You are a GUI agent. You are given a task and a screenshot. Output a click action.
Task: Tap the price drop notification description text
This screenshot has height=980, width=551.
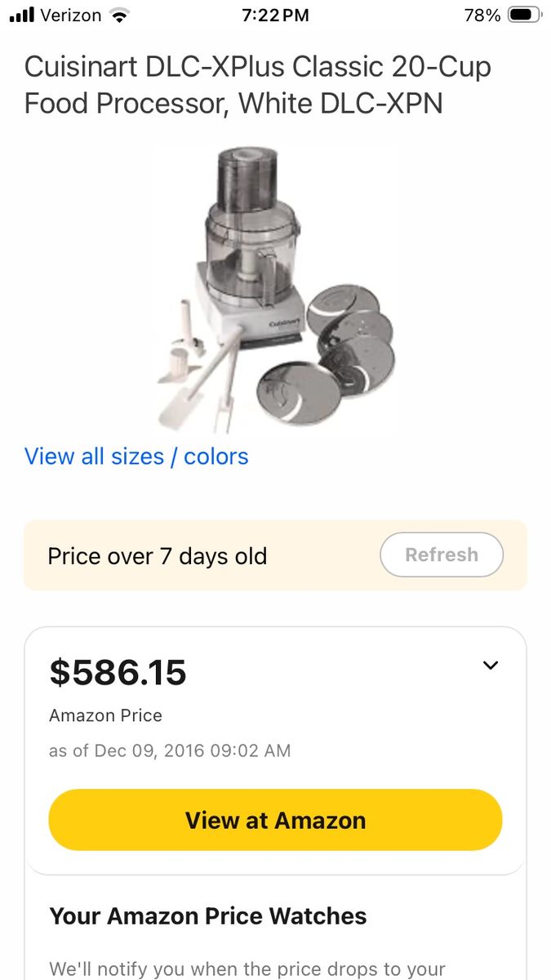point(247,969)
